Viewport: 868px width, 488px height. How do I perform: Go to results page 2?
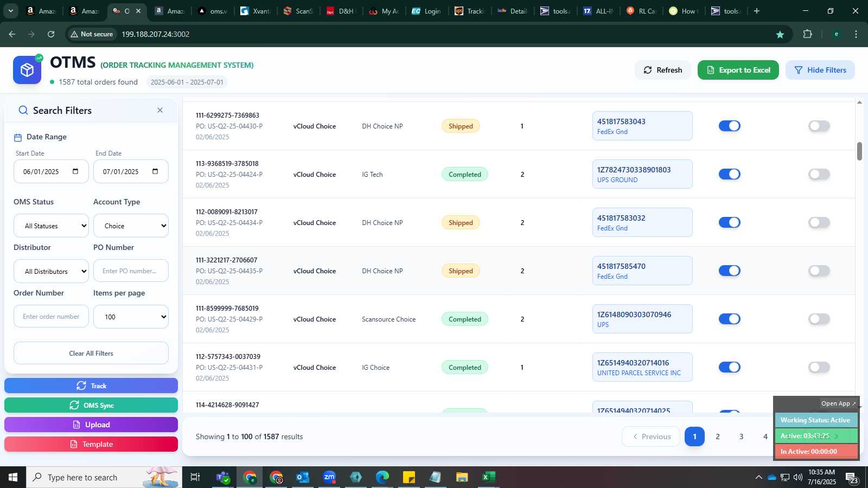[x=718, y=436]
